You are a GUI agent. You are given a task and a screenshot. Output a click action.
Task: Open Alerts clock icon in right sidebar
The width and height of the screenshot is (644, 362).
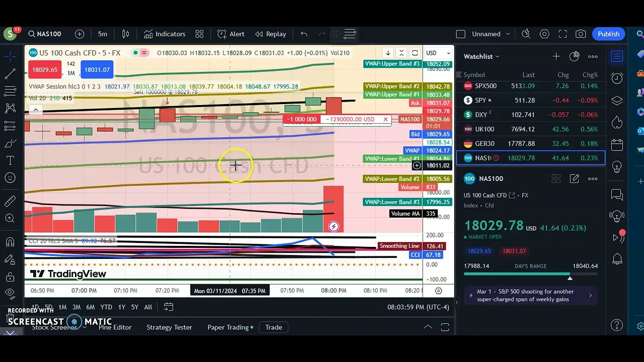click(x=617, y=78)
